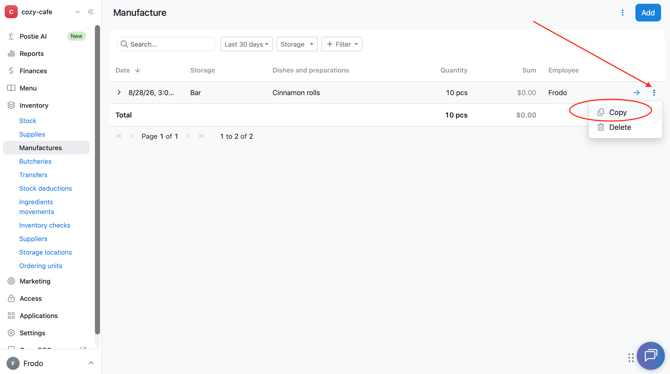Open the Settings section
The width and height of the screenshot is (670, 374).
click(32, 333)
